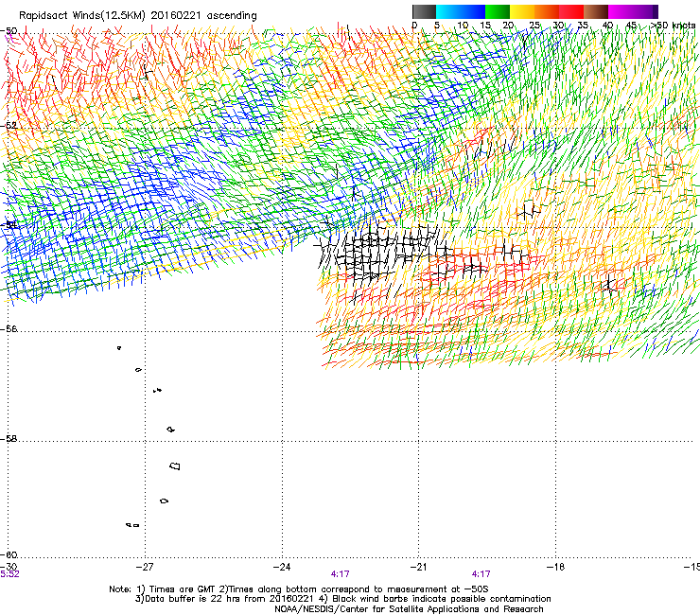Click the -60 latitude axis label
This screenshot has width=700, height=615.
point(9,554)
